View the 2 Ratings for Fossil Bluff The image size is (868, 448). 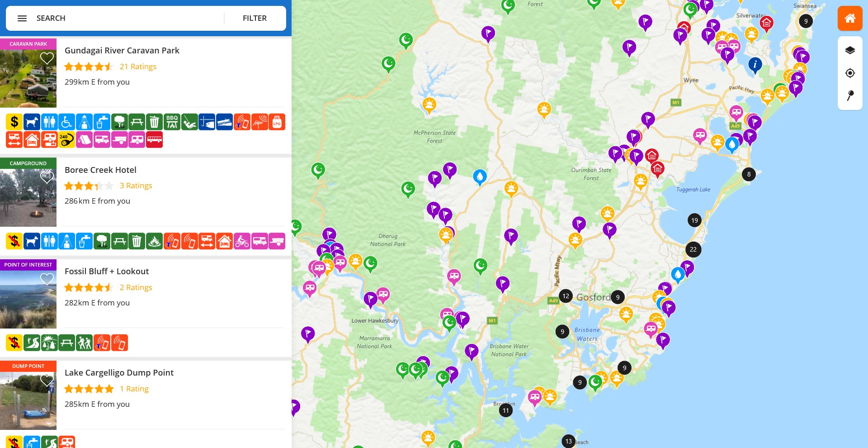click(x=136, y=287)
